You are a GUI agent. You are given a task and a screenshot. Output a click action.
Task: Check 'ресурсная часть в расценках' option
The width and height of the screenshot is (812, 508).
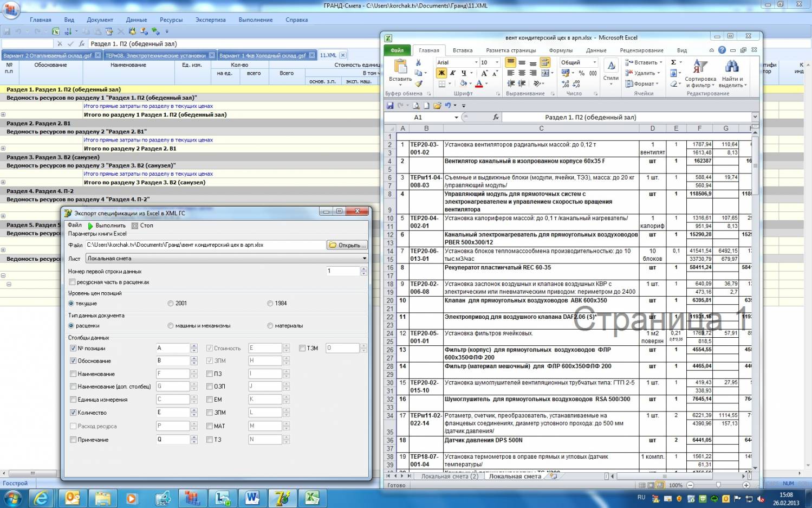pos(72,282)
